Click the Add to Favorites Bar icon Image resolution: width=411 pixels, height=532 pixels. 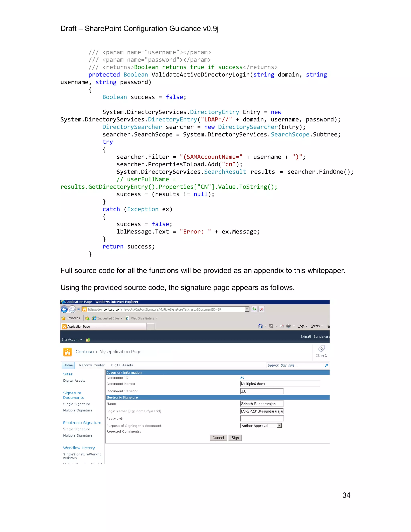(x=87, y=318)
